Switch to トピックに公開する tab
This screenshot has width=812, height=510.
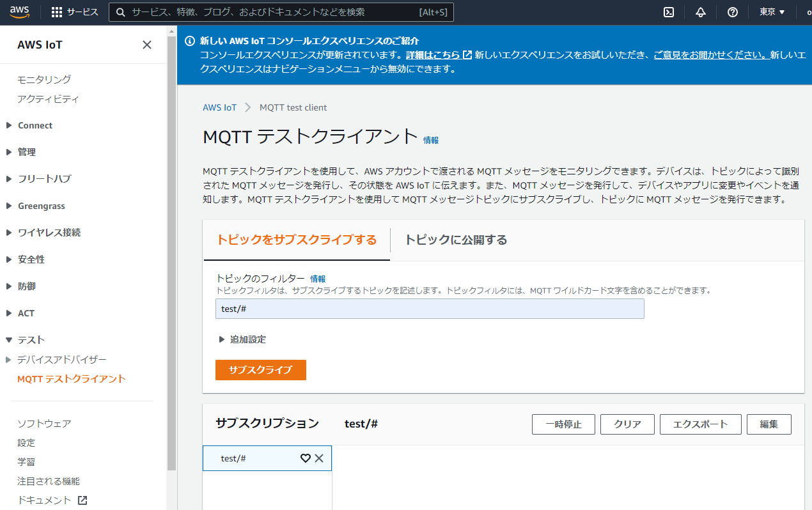(456, 240)
